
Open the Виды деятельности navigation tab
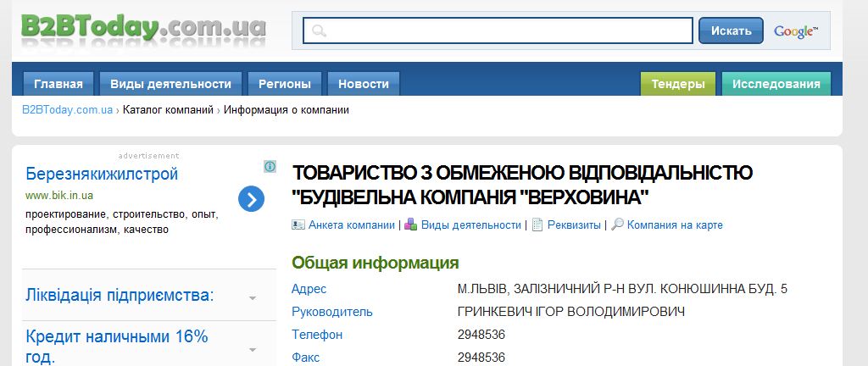pyautogui.click(x=170, y=84)
